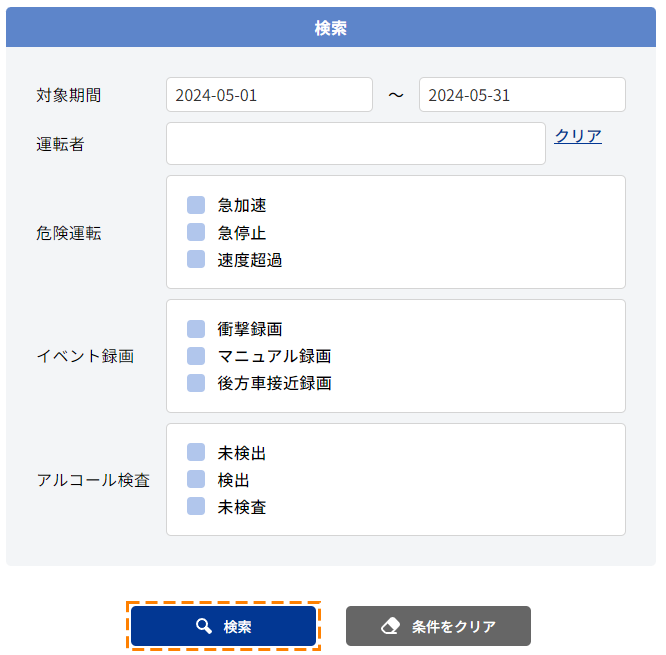Enable the 急停止 checkbox

click(196, 232)
